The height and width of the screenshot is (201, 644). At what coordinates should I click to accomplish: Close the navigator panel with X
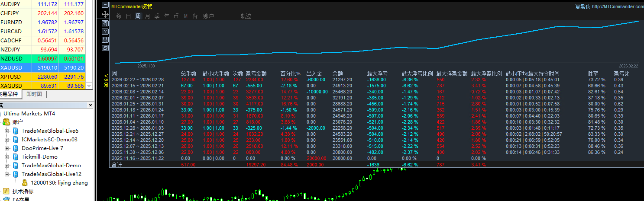click(x=91, y=105)
